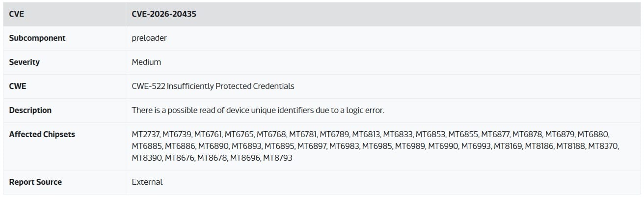Screen dimensions: 644x198
Task: Click the CVE-2026-20435 header value
Action: click(164, 14)
